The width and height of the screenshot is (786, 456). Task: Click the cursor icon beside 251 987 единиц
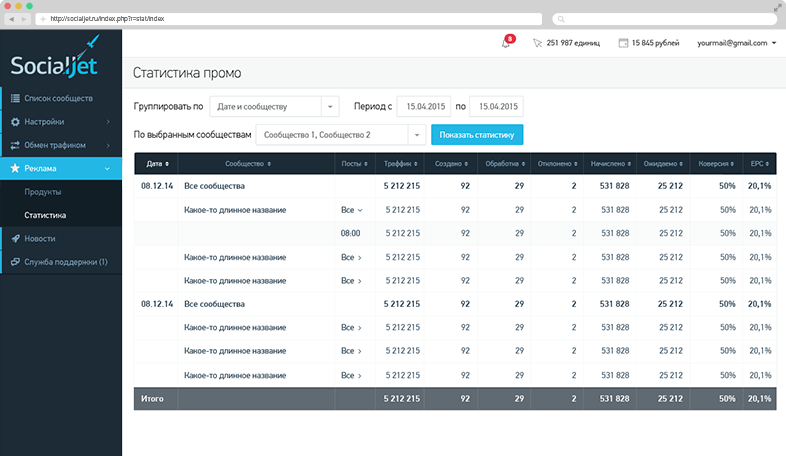pyautogui.click(x=537, y=44)
